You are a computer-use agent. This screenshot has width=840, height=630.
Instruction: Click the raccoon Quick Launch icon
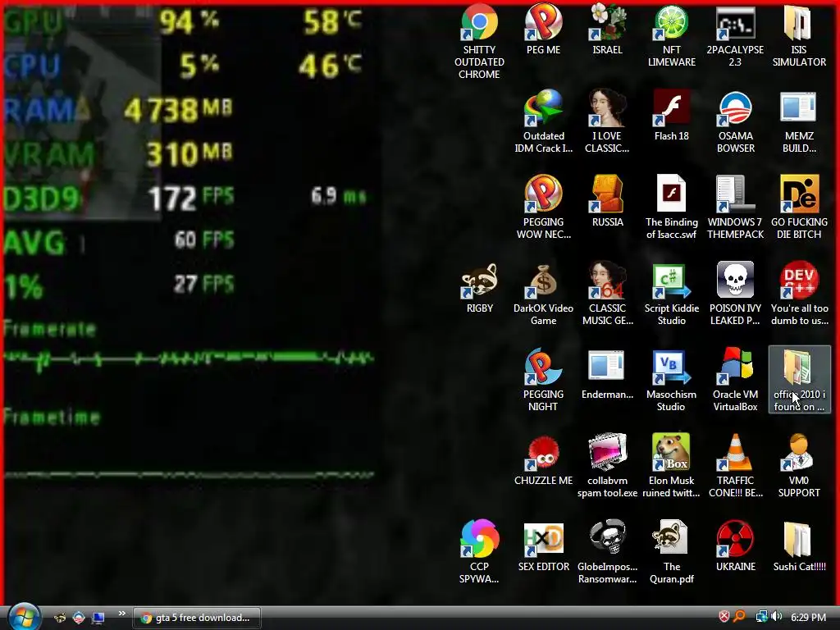(x=60, y=618)
